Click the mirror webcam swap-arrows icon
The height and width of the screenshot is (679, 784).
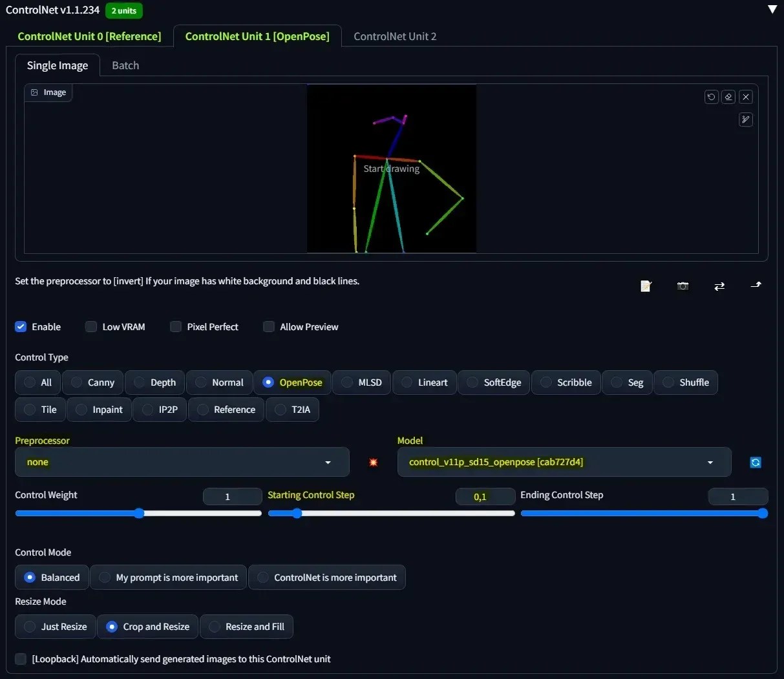click(x=719, y=286)
